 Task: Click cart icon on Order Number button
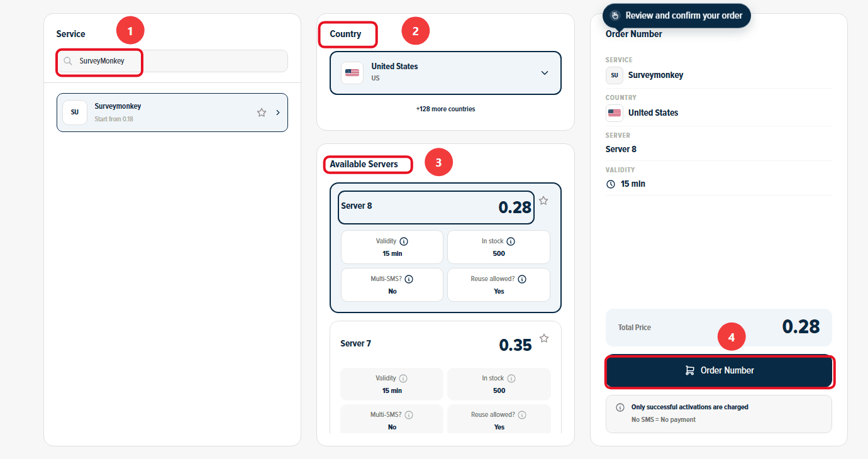tap(690, 370)
